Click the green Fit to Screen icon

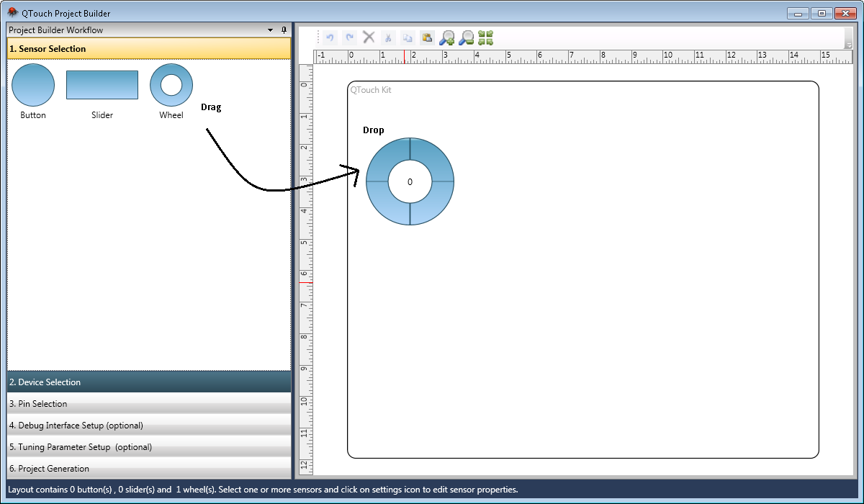[486, 37]
